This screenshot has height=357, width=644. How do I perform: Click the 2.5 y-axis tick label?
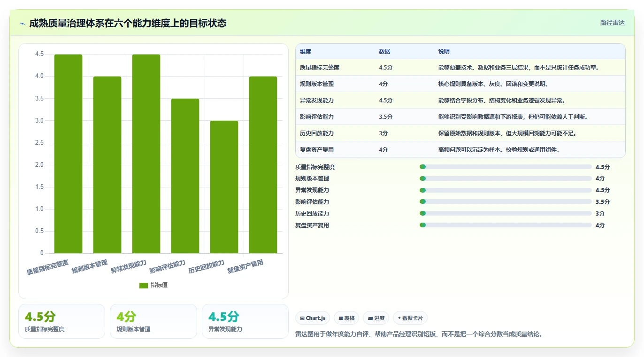(x=39, y=143)
